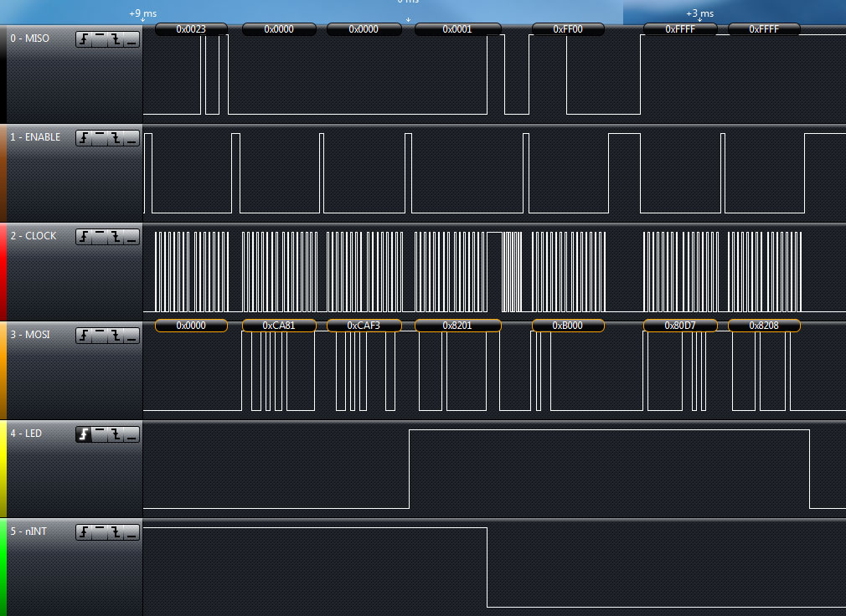Select the '1 - ENABLE' channel label
Image resolution: width=846 pixels, height=616 pixels.
coord(35,137)
